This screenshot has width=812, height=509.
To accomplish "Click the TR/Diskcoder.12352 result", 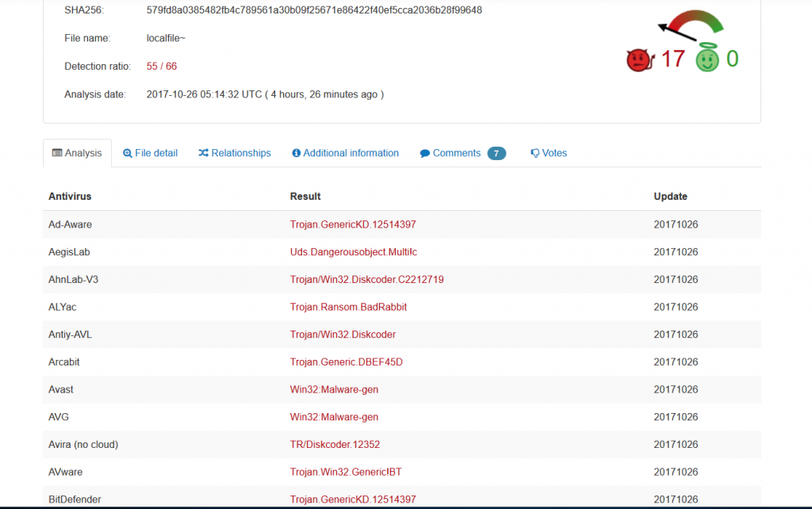I will click(x=335, y=444).
